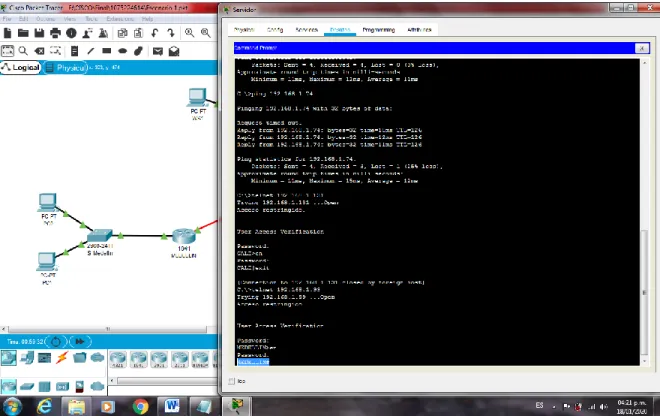The height and width of the screenshot is (416, 660).
Task: Switch to the Attributes tab in Servidor
Action: tap(419, 30)
